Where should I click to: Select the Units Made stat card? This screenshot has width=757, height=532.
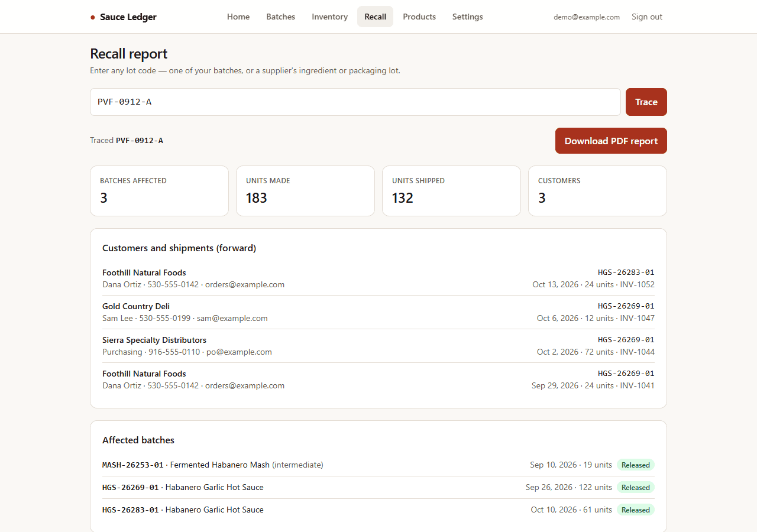[305, 191]
